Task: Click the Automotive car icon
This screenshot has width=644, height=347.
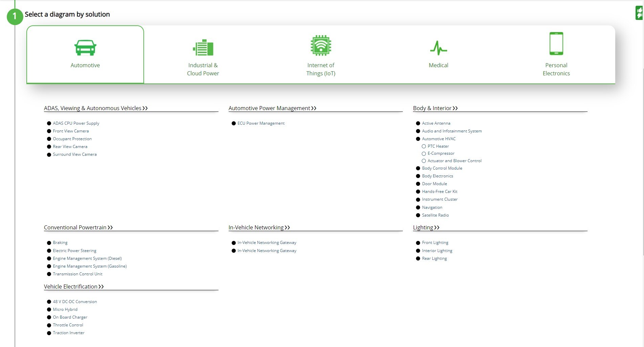Action: 85,48
